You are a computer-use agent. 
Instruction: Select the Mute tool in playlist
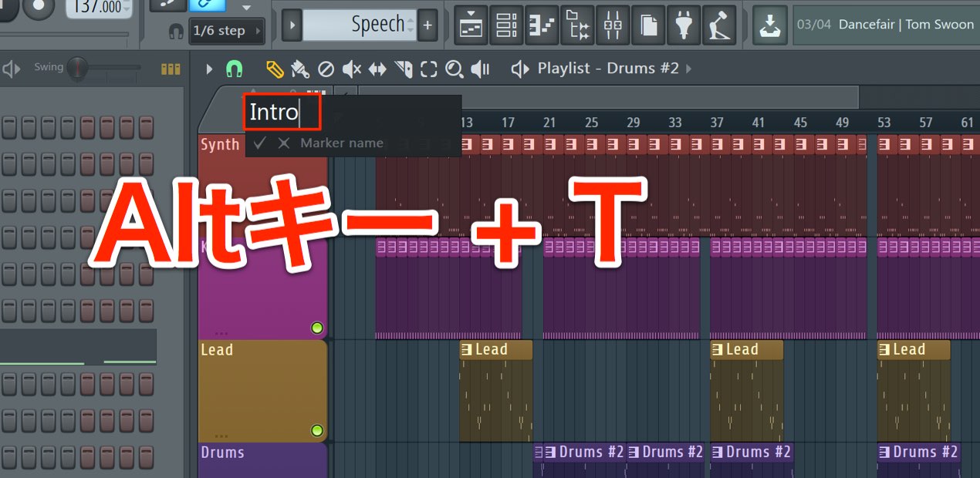click(x=351, y=69)
